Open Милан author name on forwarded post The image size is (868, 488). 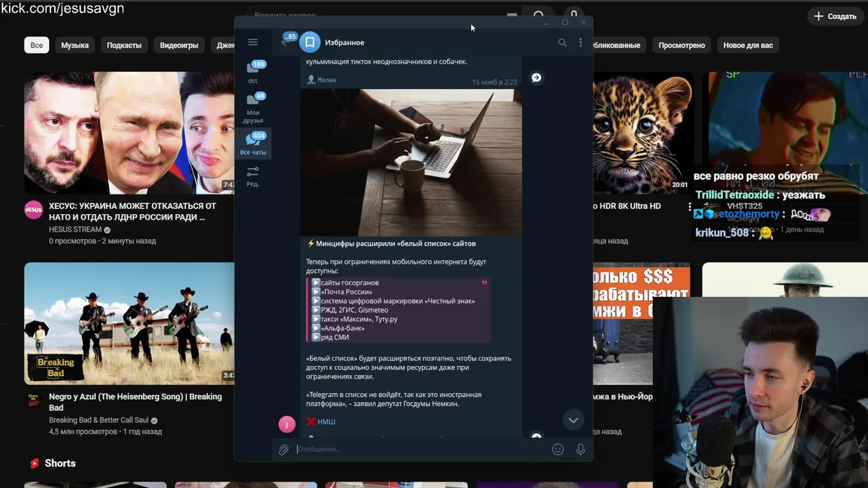tap(327, 80)
